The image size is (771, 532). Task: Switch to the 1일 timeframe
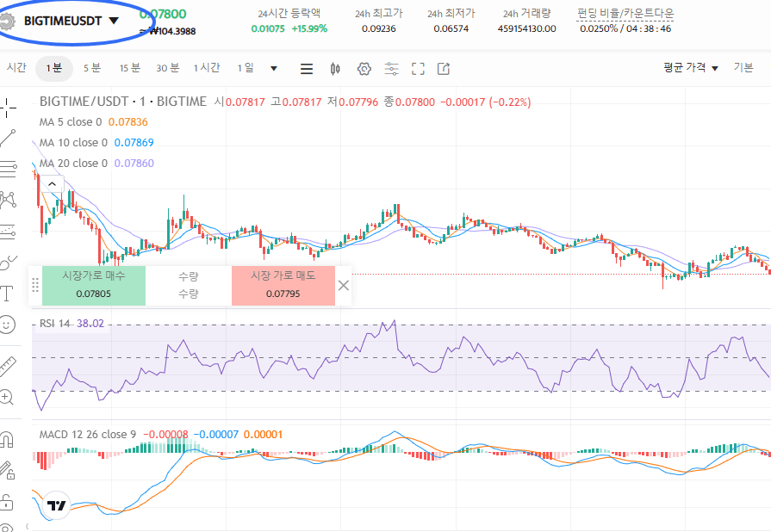pos(246,68)
